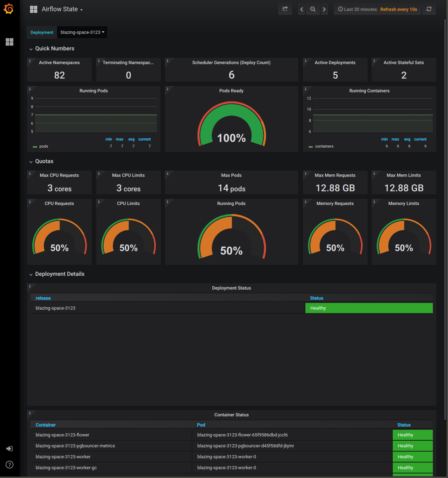
Task: Zoom out the time range
Action: tap(313, 9)
